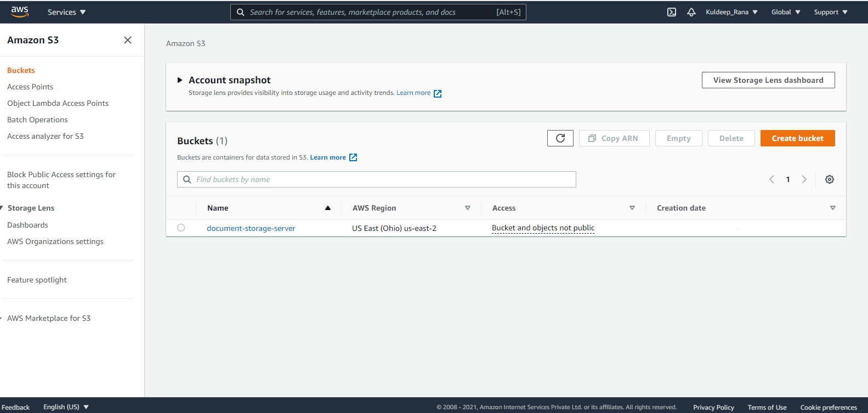Click Learn more link under Buckets

pos(328,157)
